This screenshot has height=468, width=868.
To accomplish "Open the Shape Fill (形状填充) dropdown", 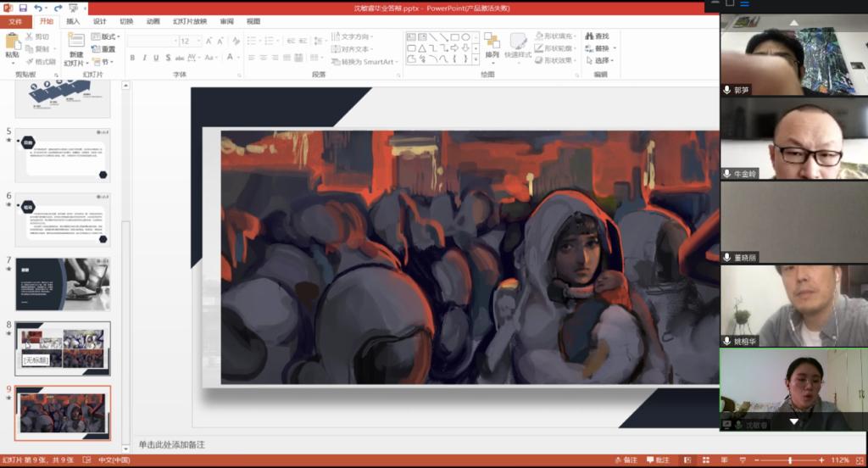I will pyautogui.click(x=556, y=36).
